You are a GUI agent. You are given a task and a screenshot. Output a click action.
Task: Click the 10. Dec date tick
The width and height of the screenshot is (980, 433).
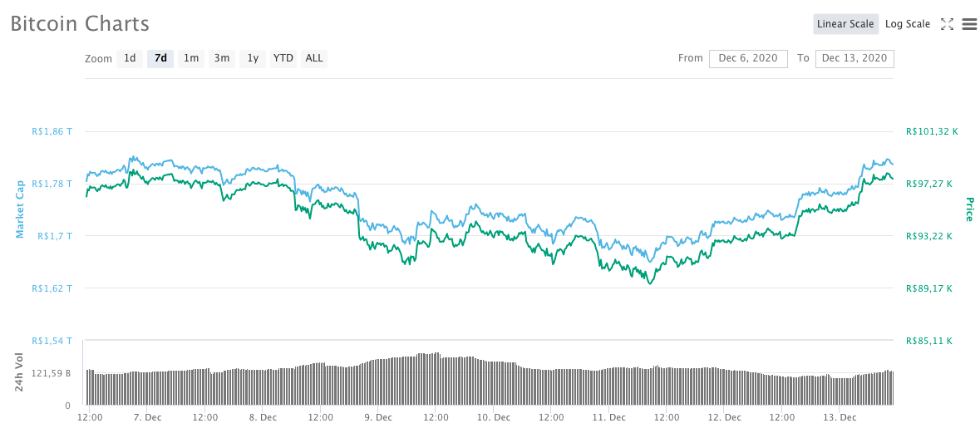click(x=493, y=417)
